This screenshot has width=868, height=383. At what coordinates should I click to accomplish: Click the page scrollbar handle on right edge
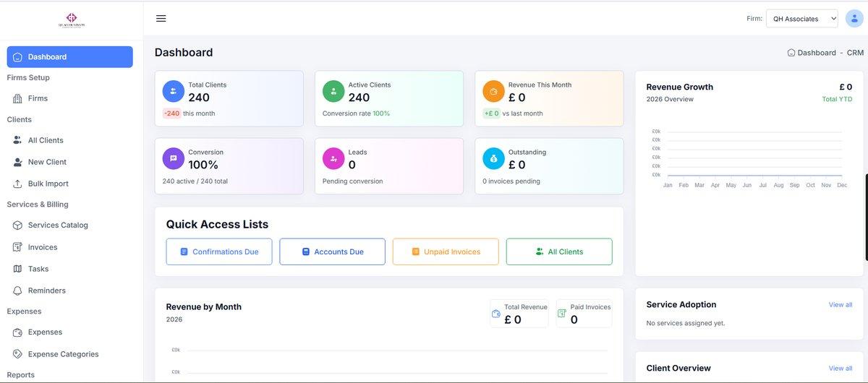[x=866, y=217]
